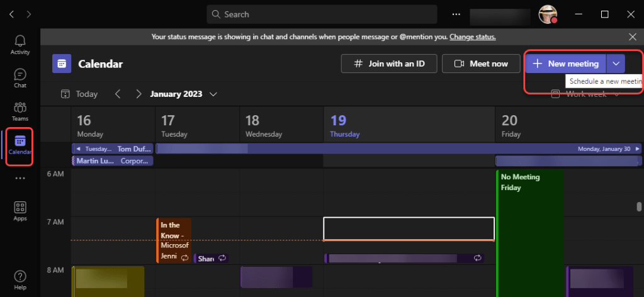Jump to Today in the calendar

[x=79, y=94]
